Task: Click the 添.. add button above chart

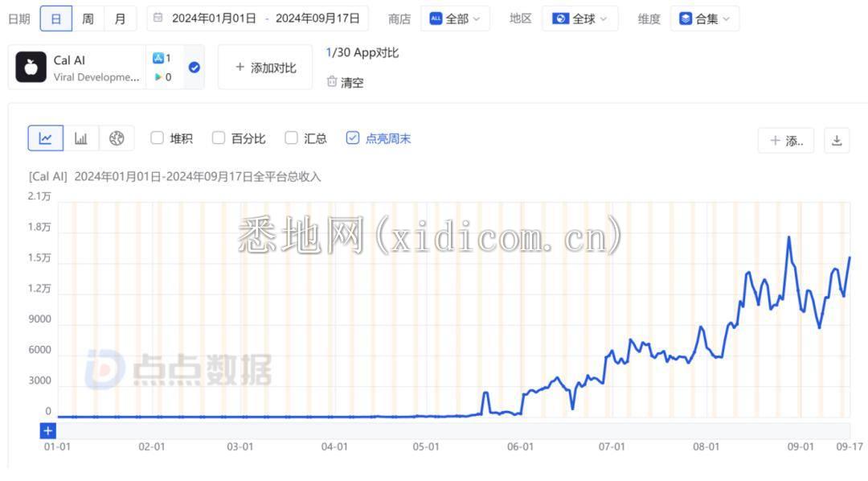Action: (x=786, y=141)
